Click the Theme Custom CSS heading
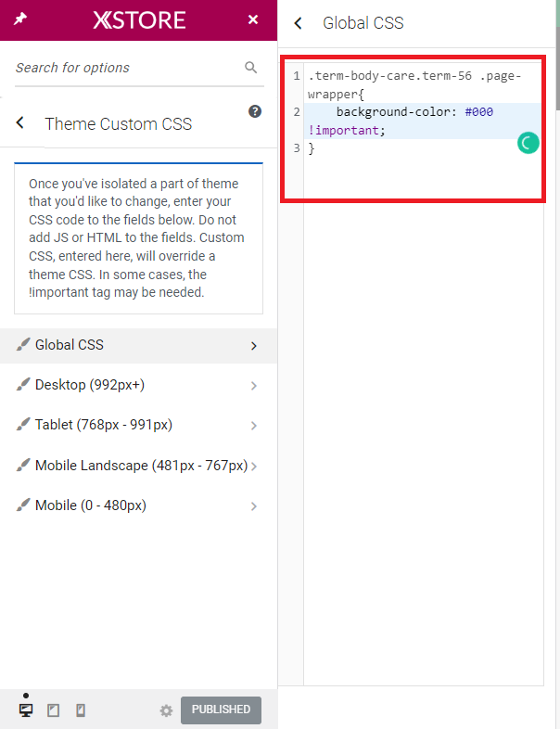The height and width of the screenshot is (729, 560). pos(118,124)
